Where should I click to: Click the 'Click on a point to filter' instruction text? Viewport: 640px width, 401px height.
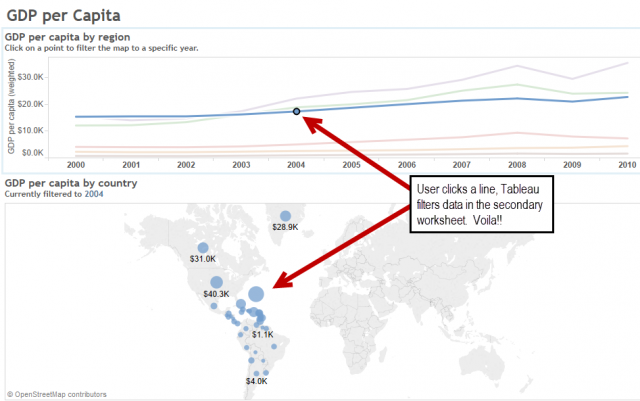pyautogui.click(x=102, y=48)
